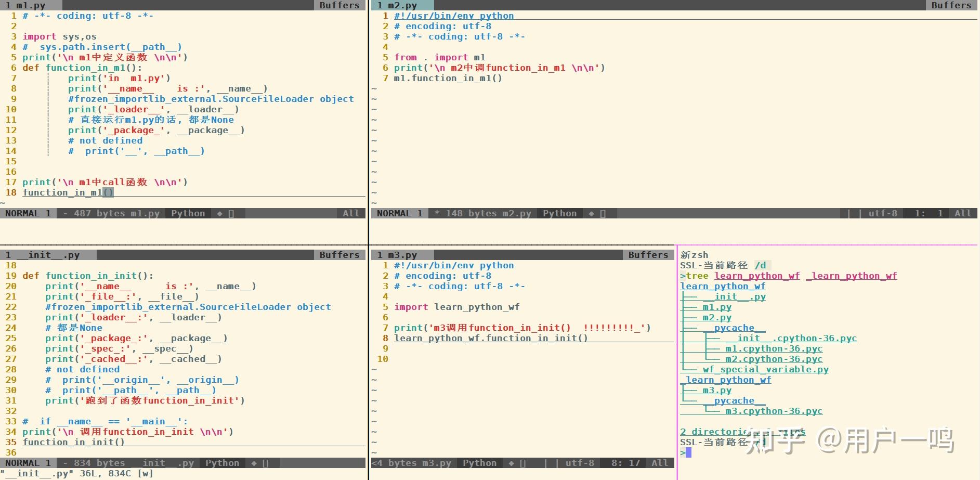Click __init__.py in the tree output
This screenshot has height=480, width=980.
coord(734,296)
